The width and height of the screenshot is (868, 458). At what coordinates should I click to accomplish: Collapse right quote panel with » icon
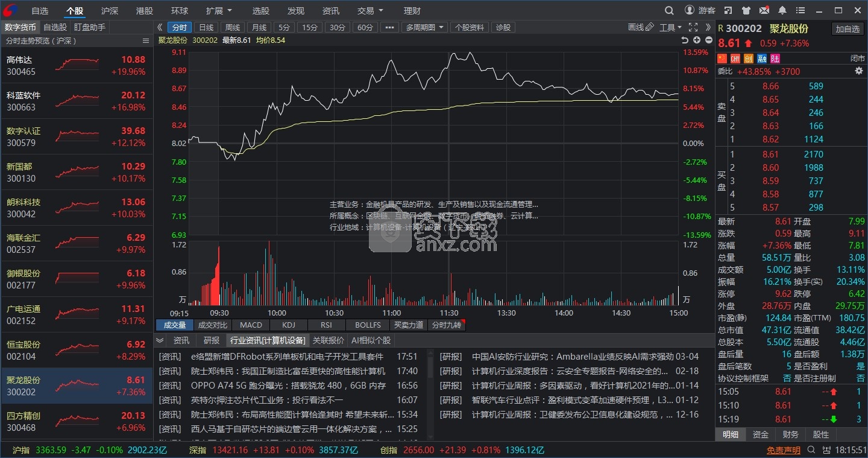click(x=707, y=27)
